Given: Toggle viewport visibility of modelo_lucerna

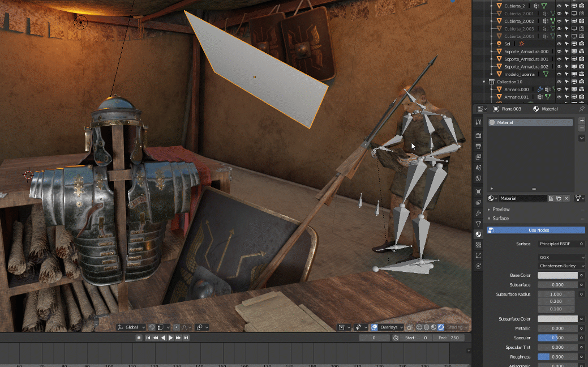Looking at the screenshot, I should (x=559, y=74).
